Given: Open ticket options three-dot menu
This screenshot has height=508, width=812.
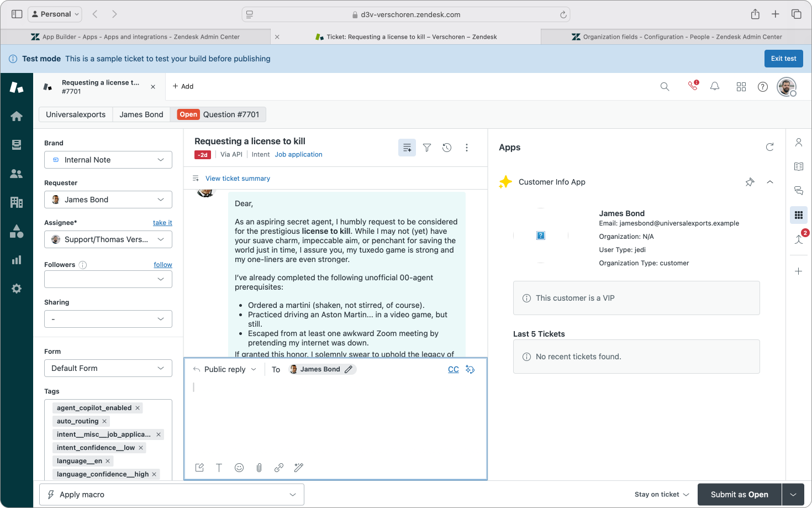Looking at the screenshot, I should click(x=467, y=148).
